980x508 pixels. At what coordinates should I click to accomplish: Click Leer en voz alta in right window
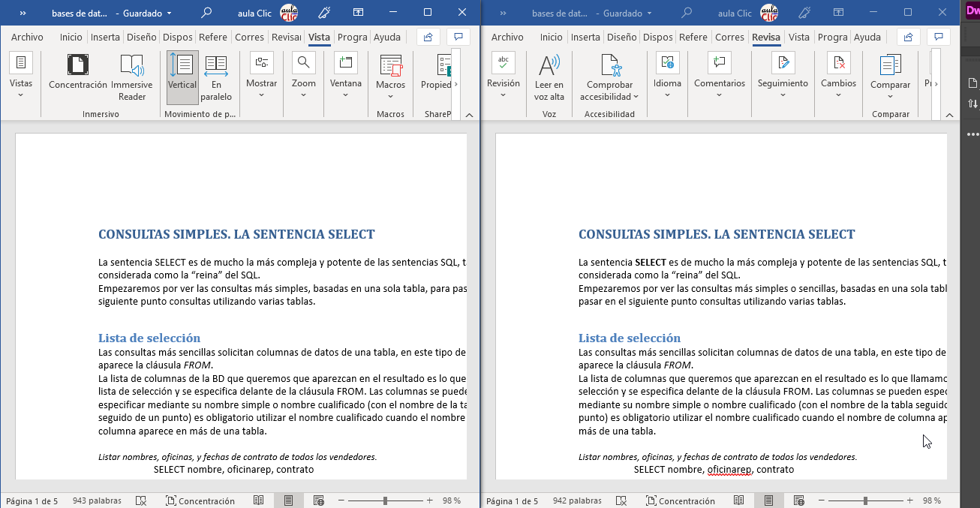(x=549, y=77)
